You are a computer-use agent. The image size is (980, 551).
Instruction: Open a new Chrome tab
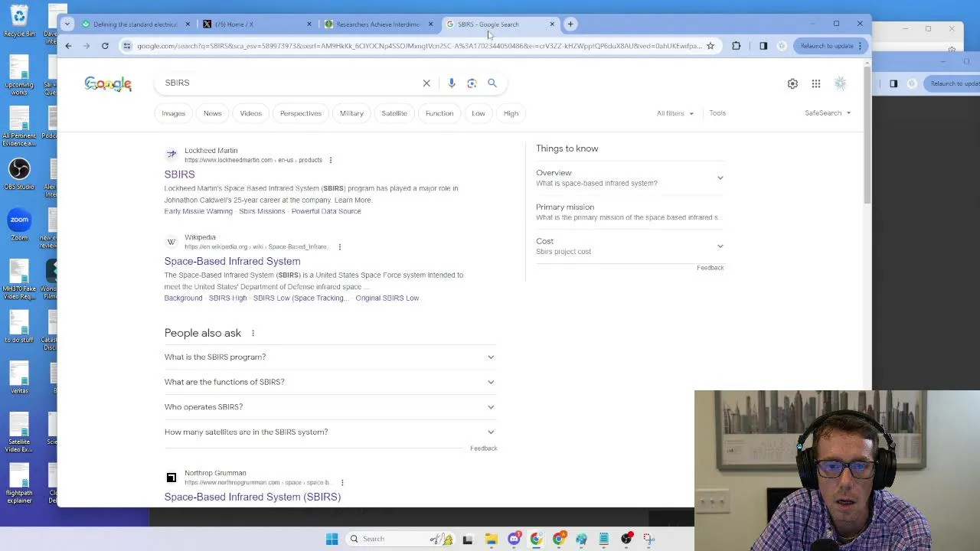tap(570, 24)
